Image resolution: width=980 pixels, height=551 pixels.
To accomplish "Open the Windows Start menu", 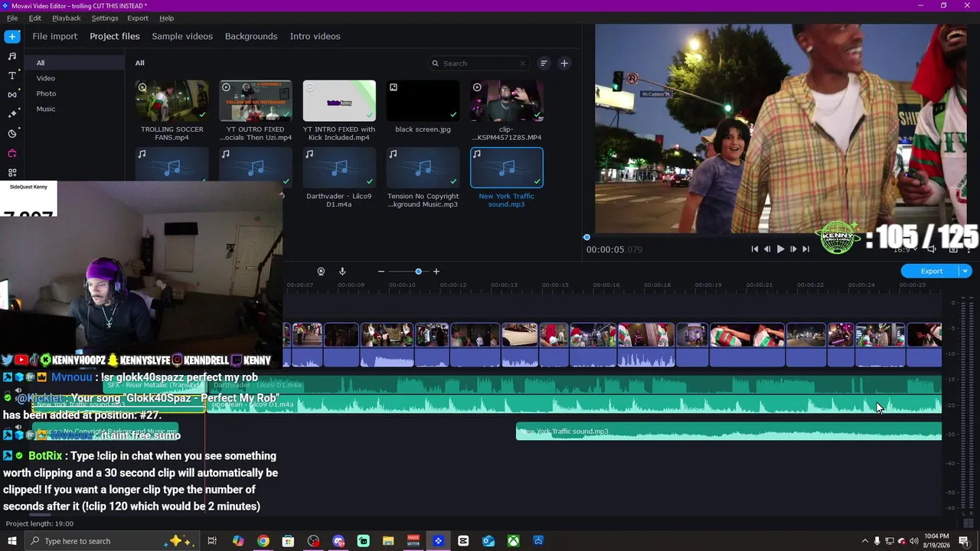I will pyautogui.click(x=12, y=541).
